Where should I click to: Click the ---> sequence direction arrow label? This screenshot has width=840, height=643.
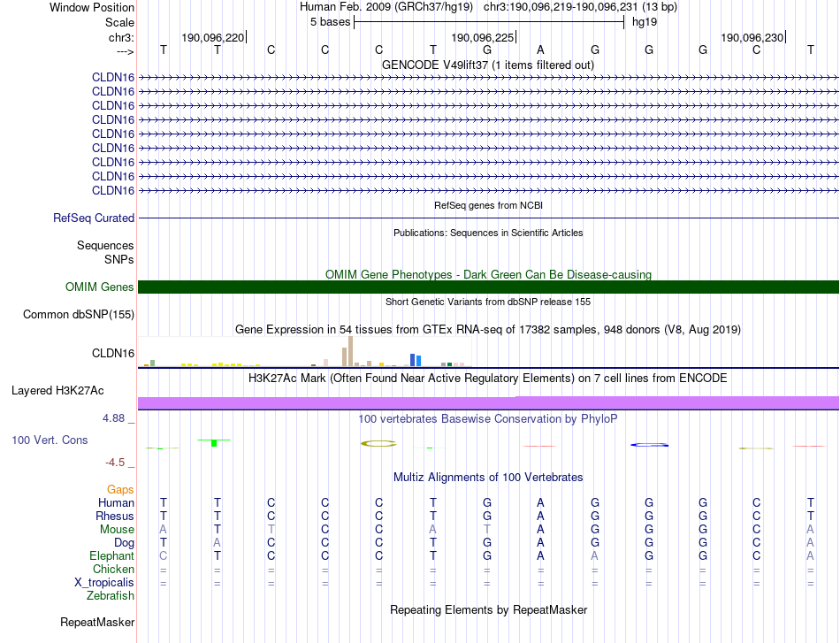click(x=125, y=51)
